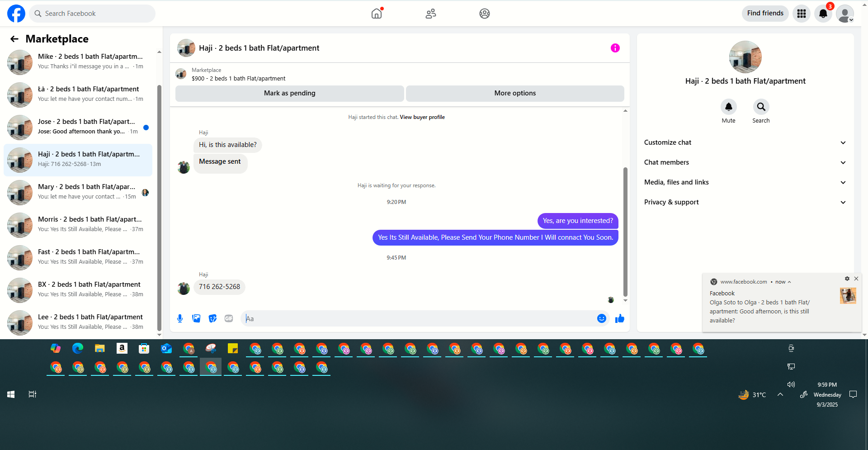Open the taskbar clock showing 9:59 PM
Screen dimensions: 868x450
[827, 394]
